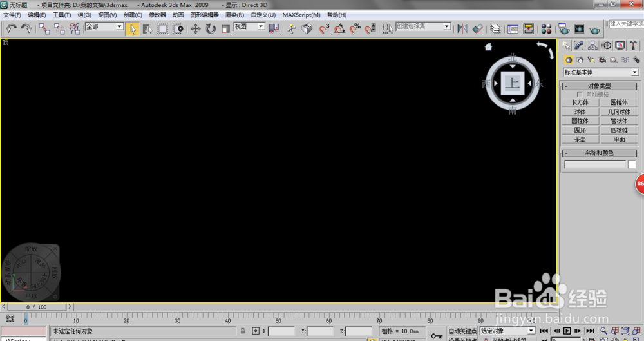Toggle the keyboard shortcut override box icon
The image size is (644, 341).
(307, 29)
